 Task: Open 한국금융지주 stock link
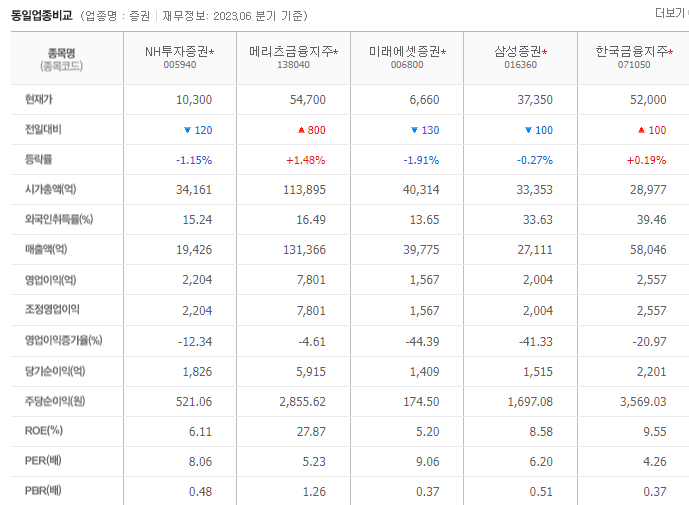pyautogui.click(x=631, y=52)
